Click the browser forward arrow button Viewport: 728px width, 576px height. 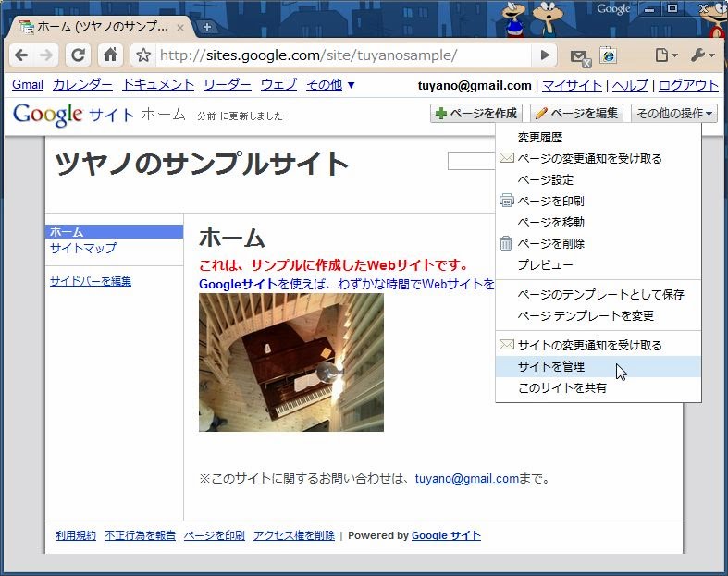pos(47,55)
